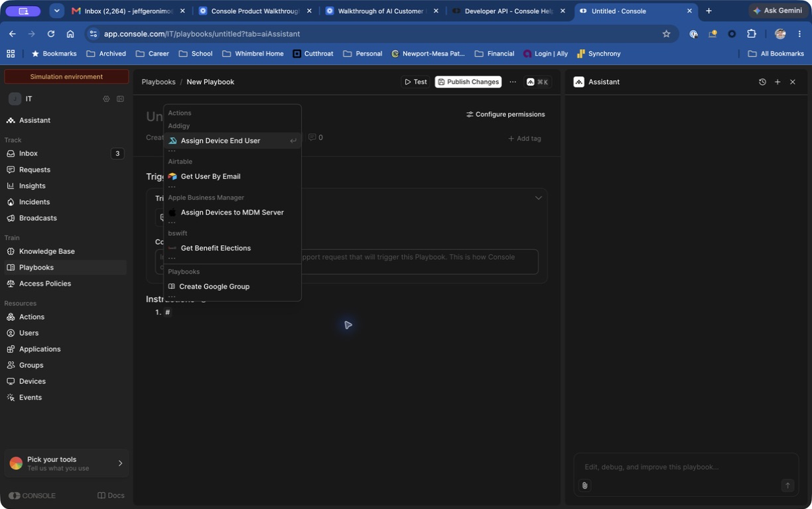The image size is (812, 509).
Task: Open All Bookmarks folder
Action: click(x=775, y=54)
